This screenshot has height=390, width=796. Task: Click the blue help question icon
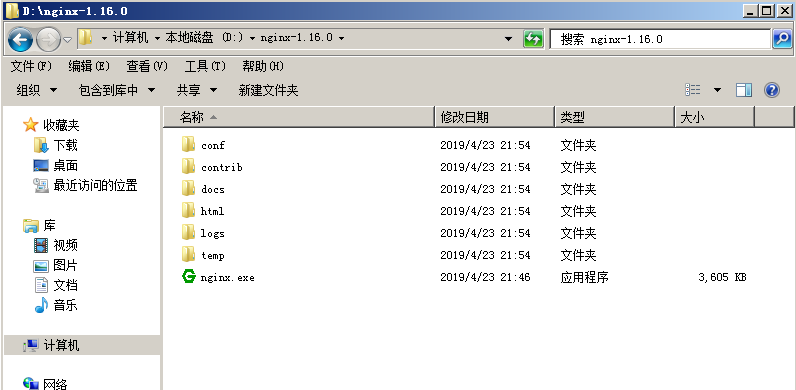[x=772, y=90]
